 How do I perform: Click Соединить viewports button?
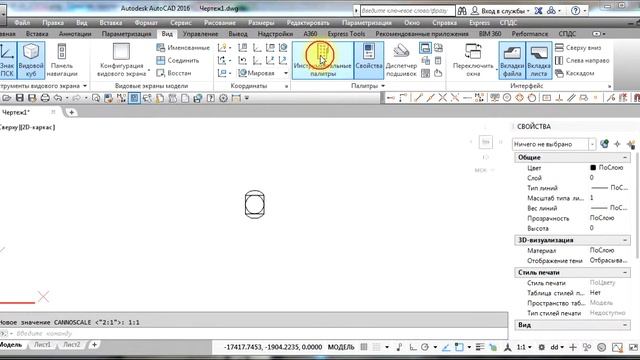(178, 60)
